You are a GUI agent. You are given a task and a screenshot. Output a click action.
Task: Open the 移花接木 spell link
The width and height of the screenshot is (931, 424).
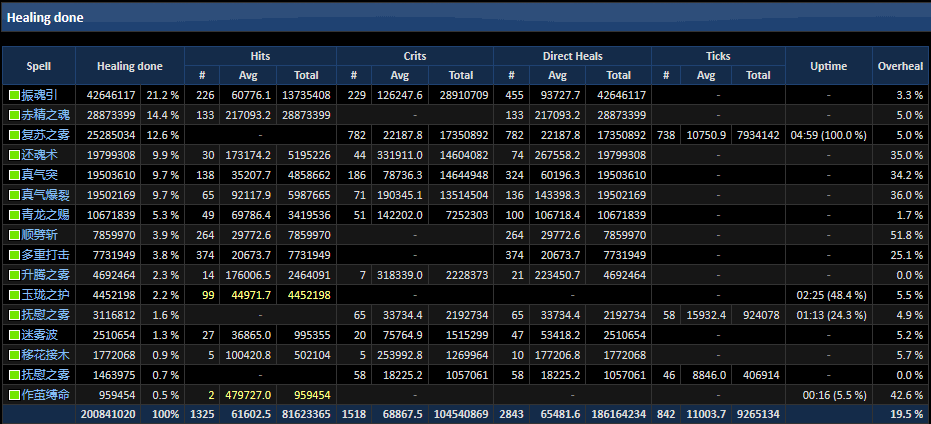(46, 355)
